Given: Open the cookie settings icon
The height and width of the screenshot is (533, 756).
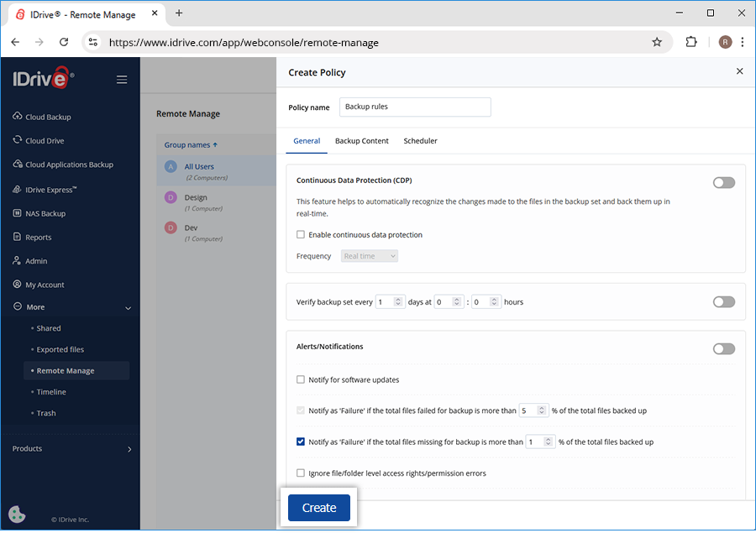Looking at the screenshot, I should point(17,515).
